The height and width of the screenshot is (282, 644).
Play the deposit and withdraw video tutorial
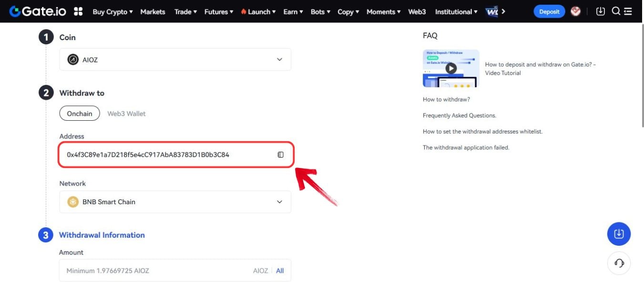coord(451,68)
